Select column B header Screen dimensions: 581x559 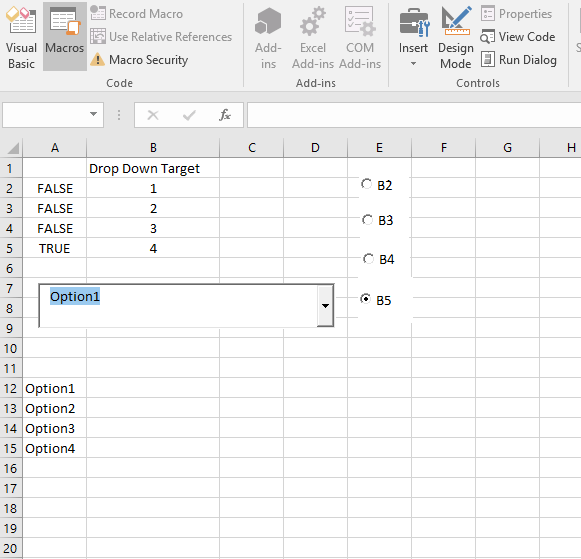coord(153,148)
